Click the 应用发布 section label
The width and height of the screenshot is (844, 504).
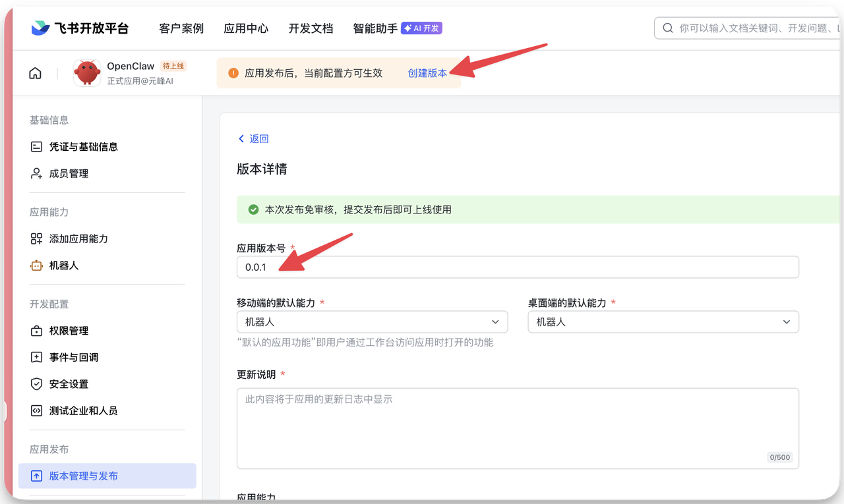tap(49, 449)
